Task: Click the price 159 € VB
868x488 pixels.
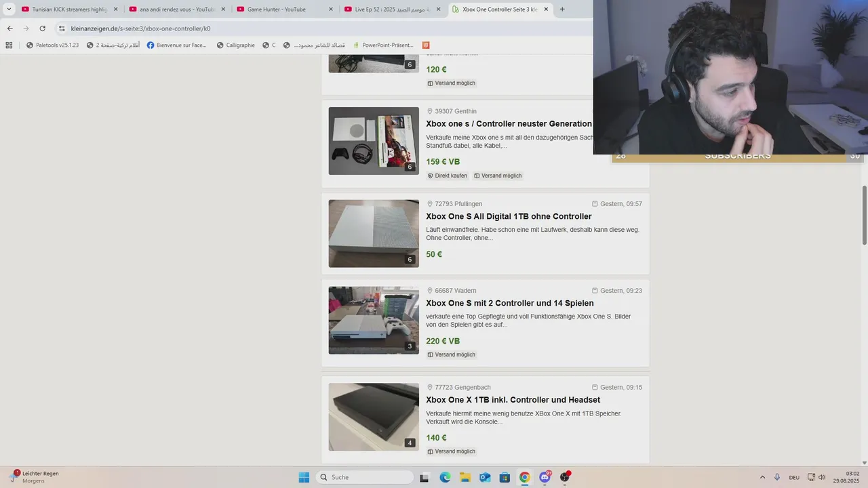Action: [x=443, y=162]
